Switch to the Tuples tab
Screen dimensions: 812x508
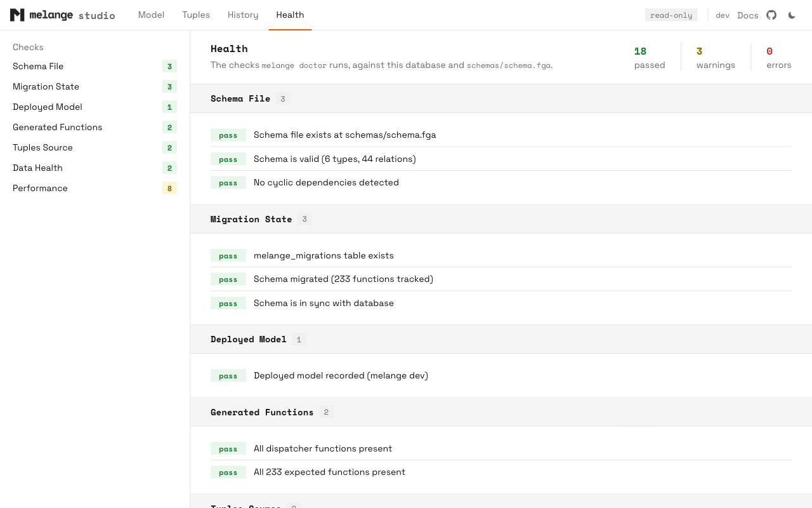pyautogui.click(x=196, y=15)
